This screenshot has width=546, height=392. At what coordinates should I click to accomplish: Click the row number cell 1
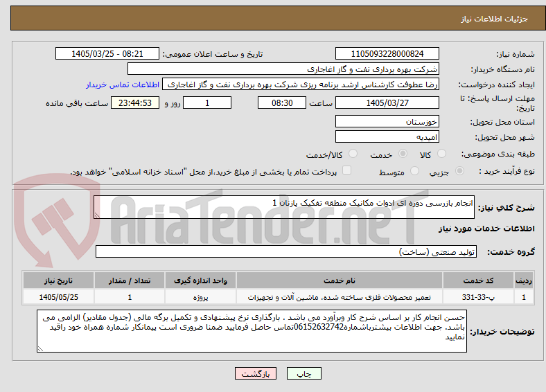[x=524, y=297]
